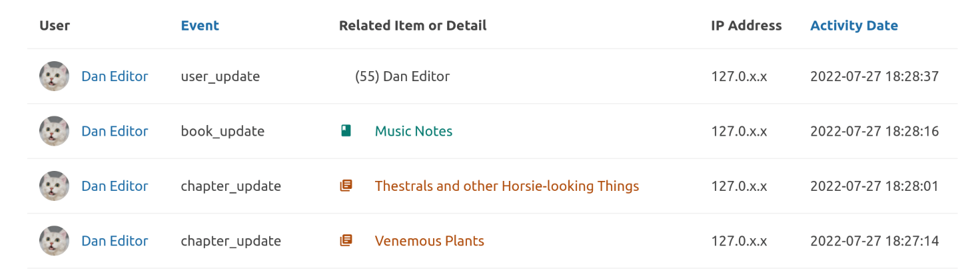Click the cat avatar in user_update row

click(x=54, y=76)
